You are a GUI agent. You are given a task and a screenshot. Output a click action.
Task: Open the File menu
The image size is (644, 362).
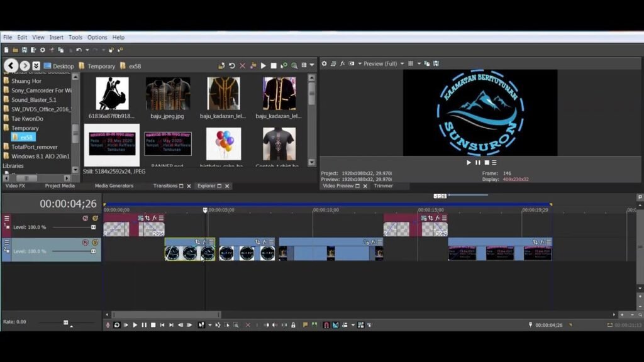coord(8,37)
